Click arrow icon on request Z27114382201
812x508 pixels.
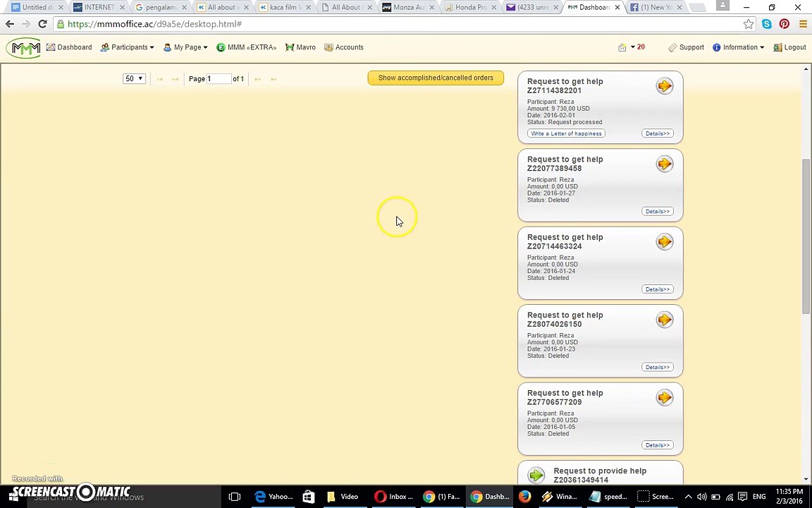tap(665, 85)
